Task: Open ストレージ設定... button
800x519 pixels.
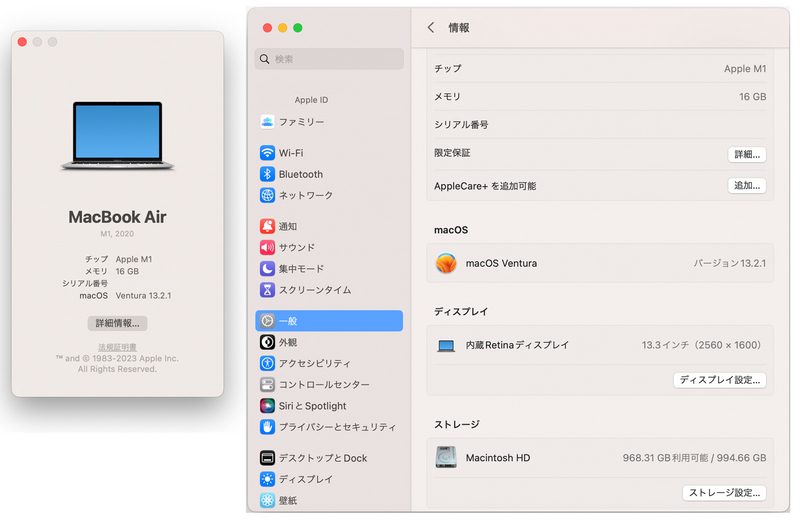Action: (x=724, y=492)
